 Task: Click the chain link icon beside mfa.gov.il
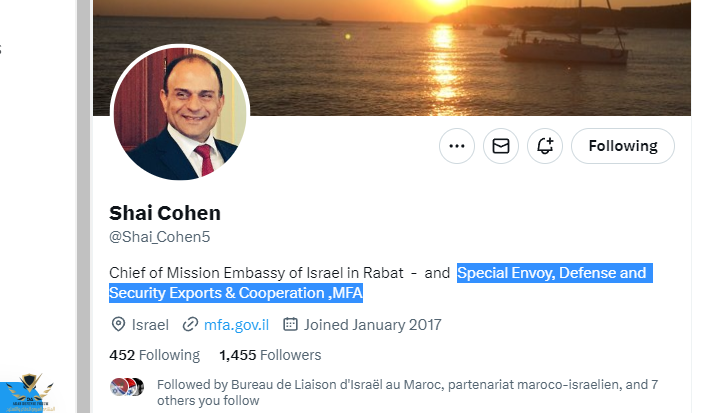pyautogui.click(x=190, y=325)
